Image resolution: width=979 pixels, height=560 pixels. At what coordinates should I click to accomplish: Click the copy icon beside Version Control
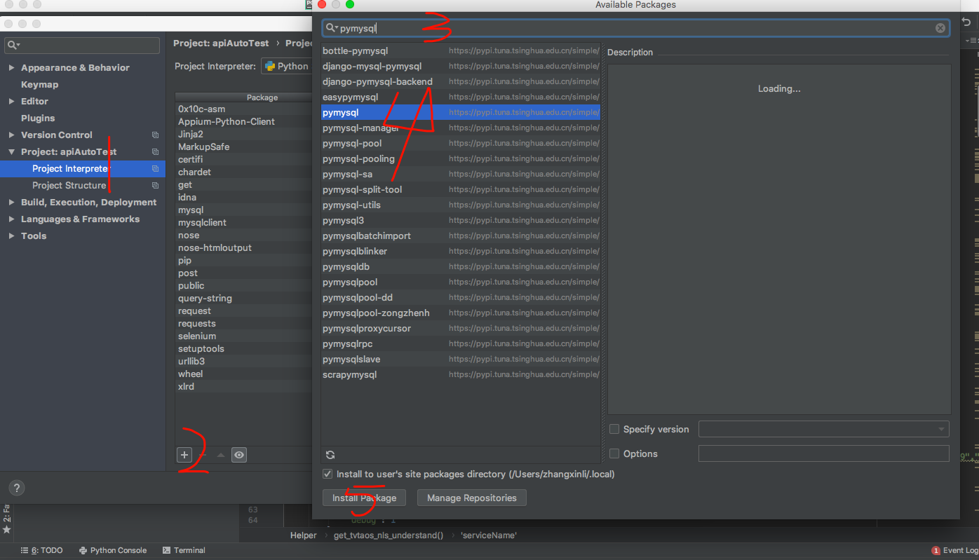point(155,135)
